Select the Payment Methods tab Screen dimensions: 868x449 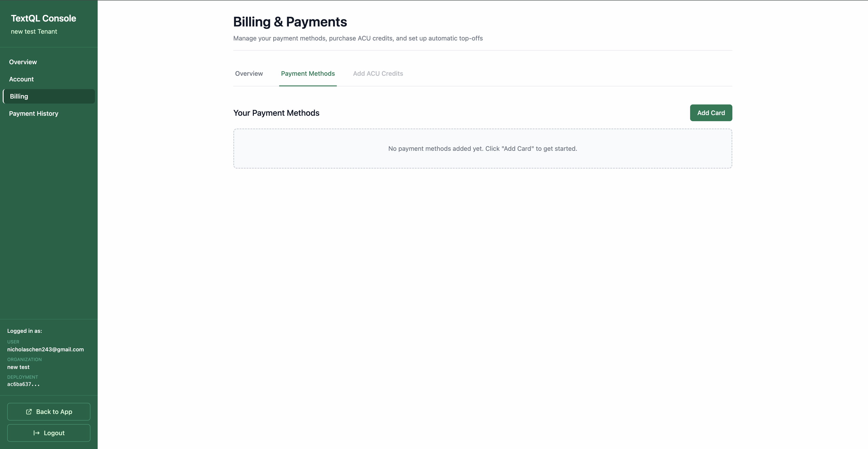point(308,73)
